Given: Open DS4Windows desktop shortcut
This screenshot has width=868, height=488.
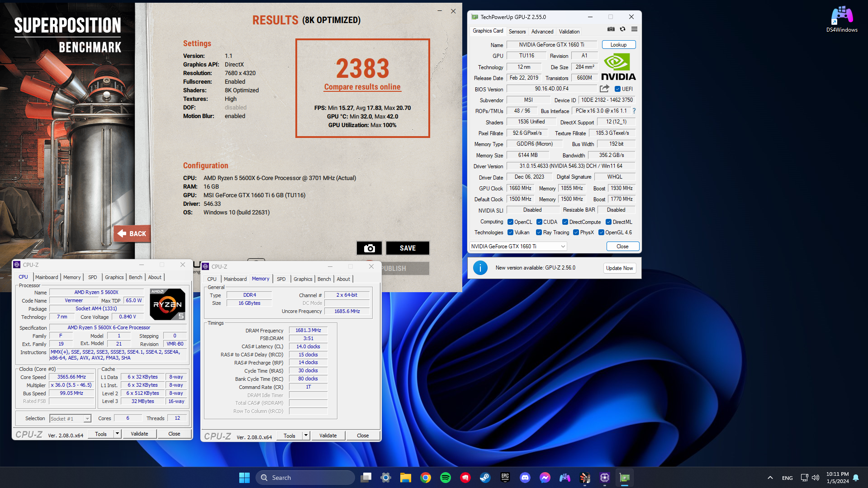Looking at the screenshot, I should pyautogui.click(x=842, y=19).
